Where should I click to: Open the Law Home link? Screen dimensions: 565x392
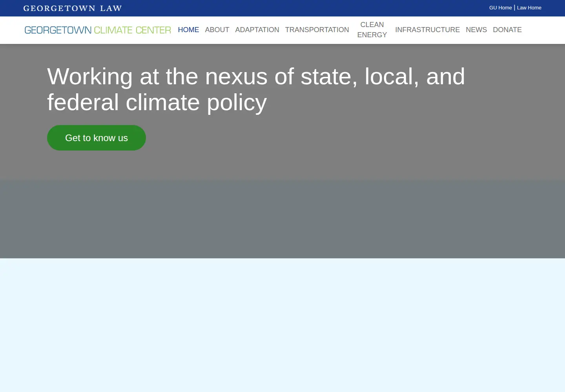tap(529, 8)
